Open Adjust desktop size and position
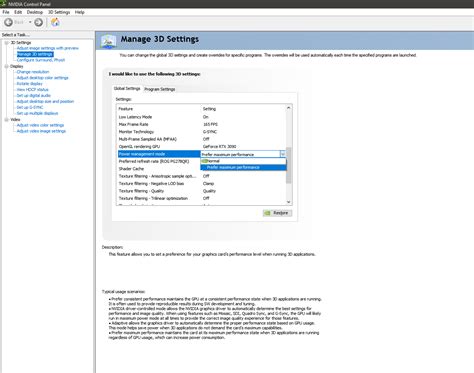 pyautogui.click(x=45, y=101)
